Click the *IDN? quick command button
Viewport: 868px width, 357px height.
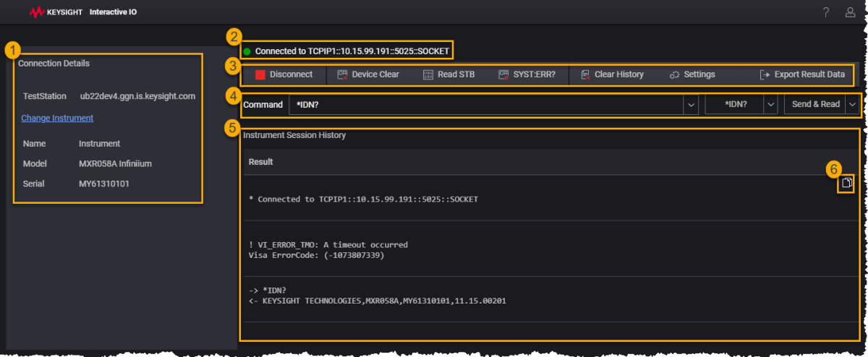click(x=735, y=105)
